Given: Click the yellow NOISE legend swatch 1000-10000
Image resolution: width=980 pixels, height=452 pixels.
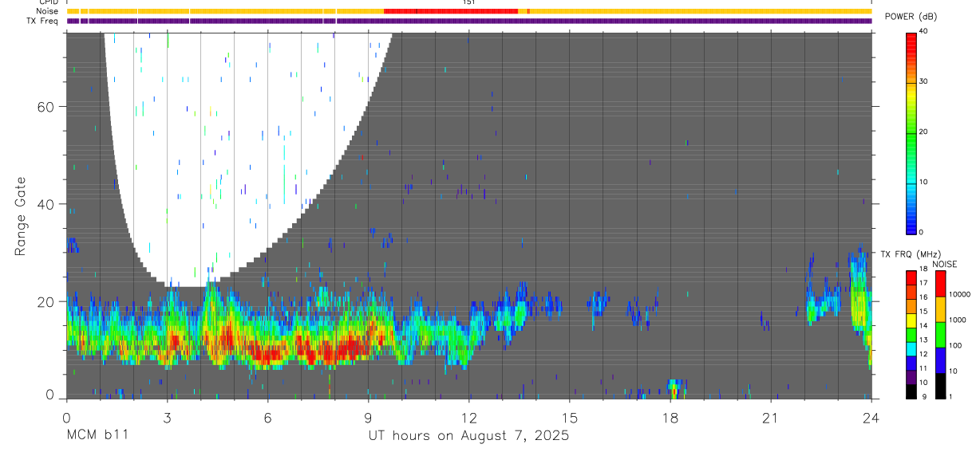Looking at the screenshot, I should click(941, 309).
